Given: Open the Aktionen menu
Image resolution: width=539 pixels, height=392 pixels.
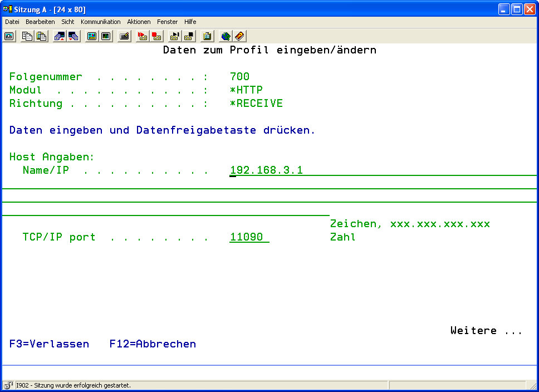Looking at the screenshot, I should pos(139,22).
